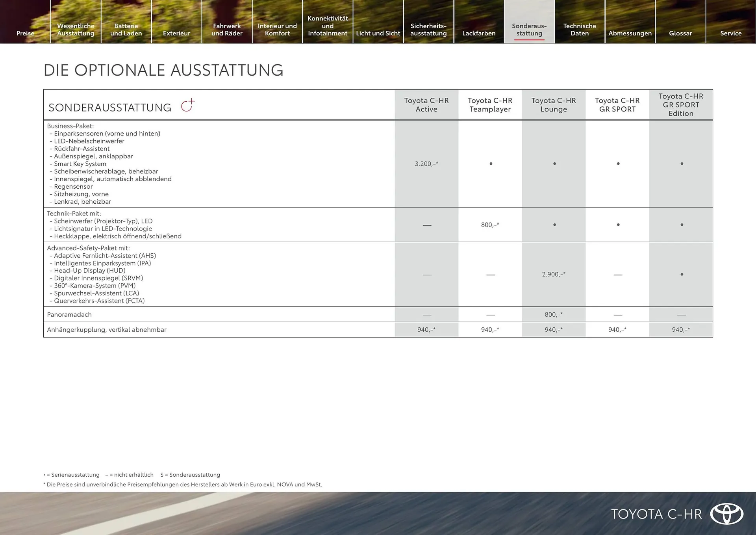This screenshot has width=756, height=535.
Task: Open the Glossar section
Action: coord(680,33)
